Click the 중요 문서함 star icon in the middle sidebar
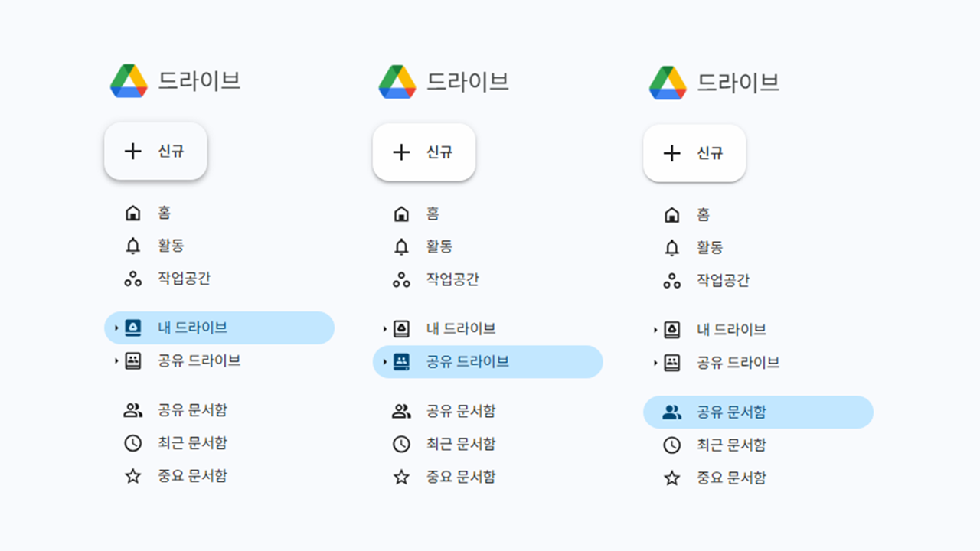The height and width of the screenshot is (551, 980). point(401,477)
